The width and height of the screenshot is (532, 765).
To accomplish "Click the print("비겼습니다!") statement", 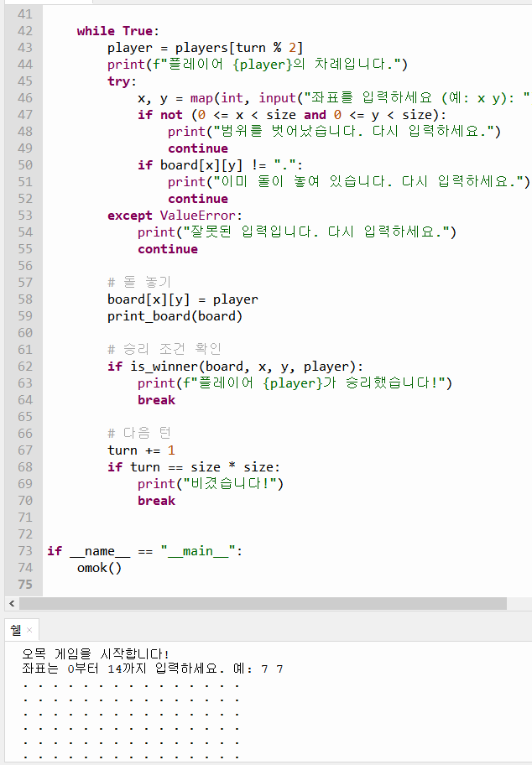I will tap(211, 484).
